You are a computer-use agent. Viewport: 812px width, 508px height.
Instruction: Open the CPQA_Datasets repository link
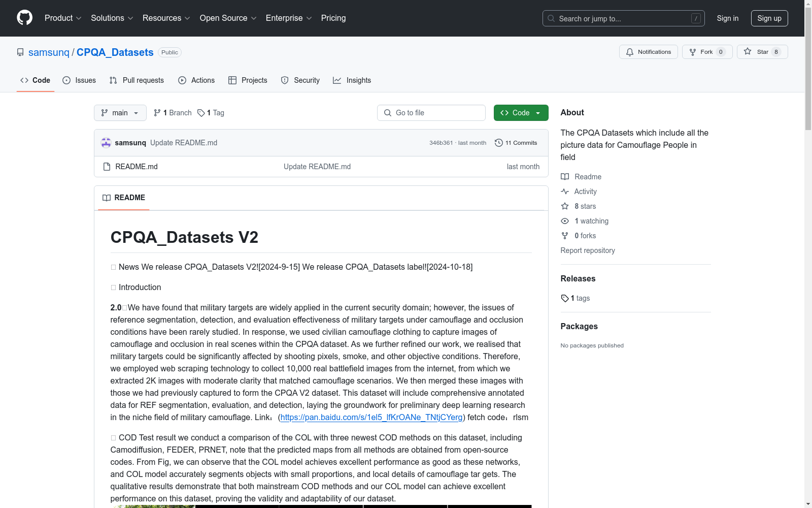click(x=115, y=52)
